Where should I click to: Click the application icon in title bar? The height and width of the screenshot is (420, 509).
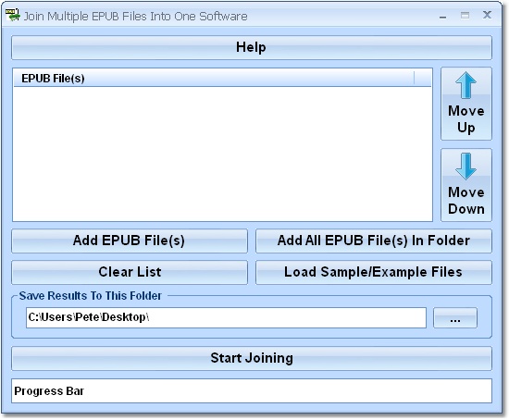[13, 15]
